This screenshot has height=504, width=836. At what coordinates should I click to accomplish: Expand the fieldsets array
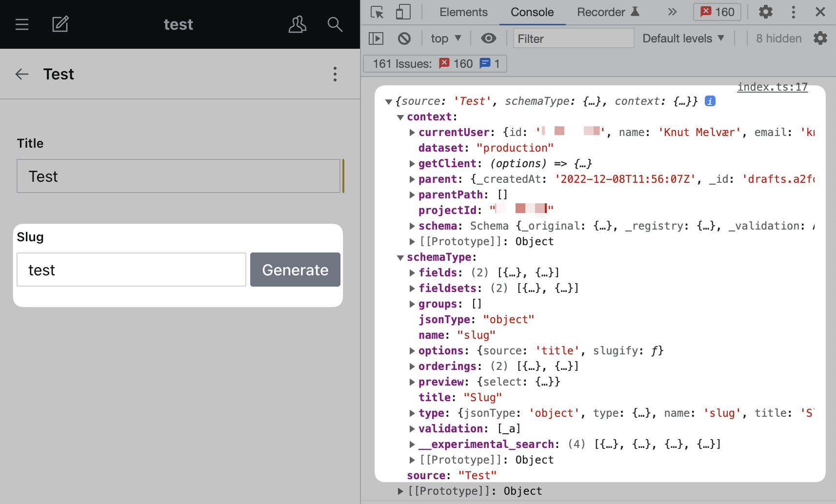pos(412,289)
